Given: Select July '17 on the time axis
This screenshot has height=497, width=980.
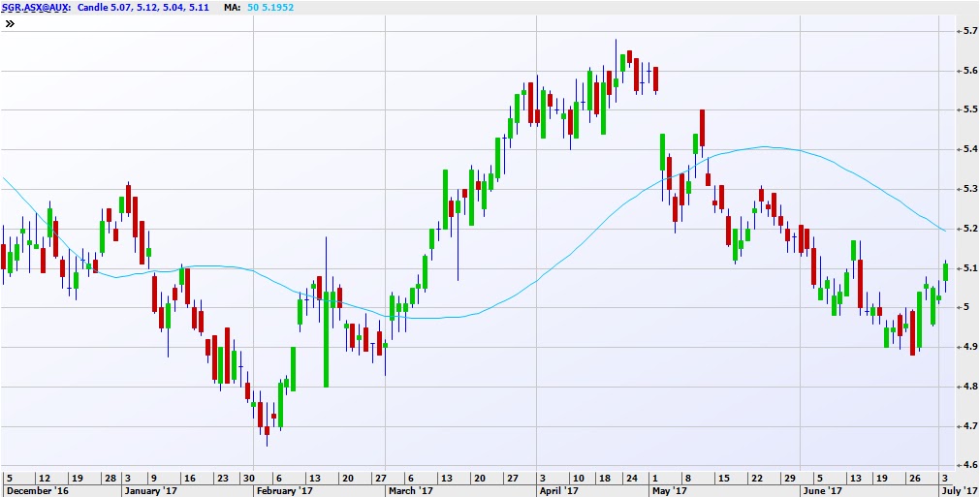Looking at the screenshot, I should point(960,491).
